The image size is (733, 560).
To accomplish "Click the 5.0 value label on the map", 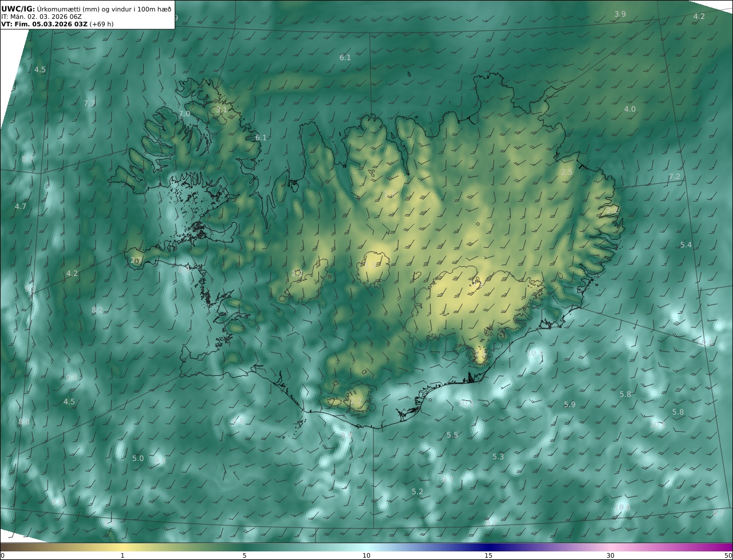I will point(138,458).
